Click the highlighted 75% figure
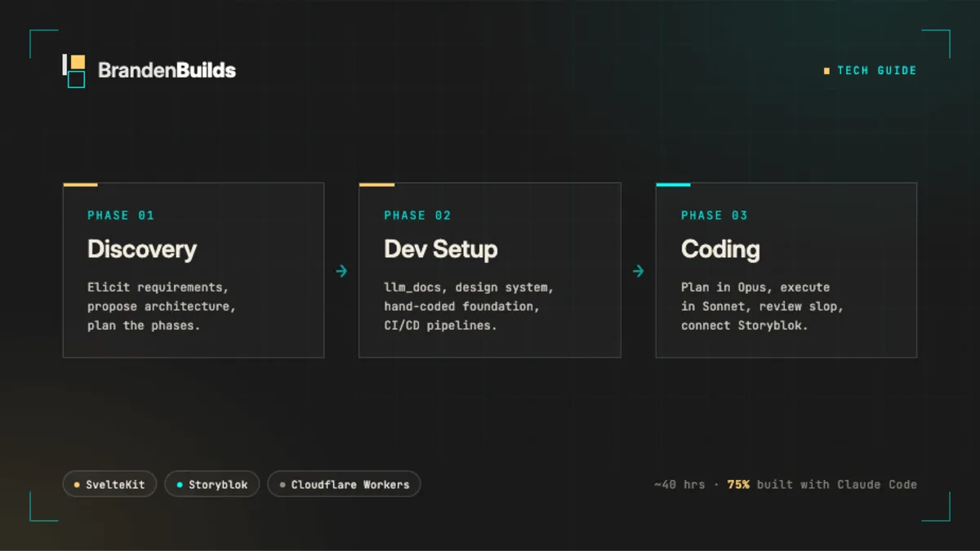Image resolution: width=980 pixels, height=551 pixels. [738, 484]
